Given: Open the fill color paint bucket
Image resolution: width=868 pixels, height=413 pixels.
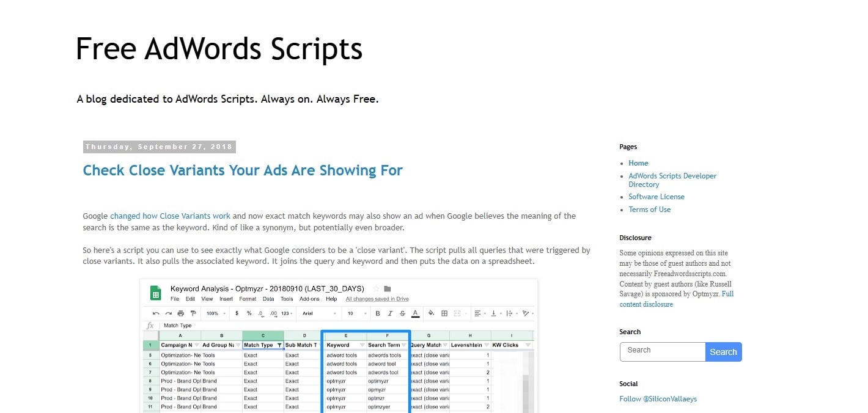Looking at the screenshot, I should (432, 313).
